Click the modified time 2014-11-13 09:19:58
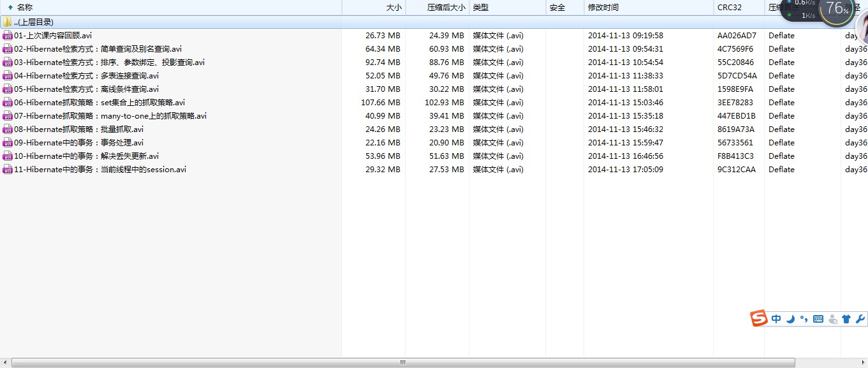This screenshot has height=368, width=868. click(626, 36)
